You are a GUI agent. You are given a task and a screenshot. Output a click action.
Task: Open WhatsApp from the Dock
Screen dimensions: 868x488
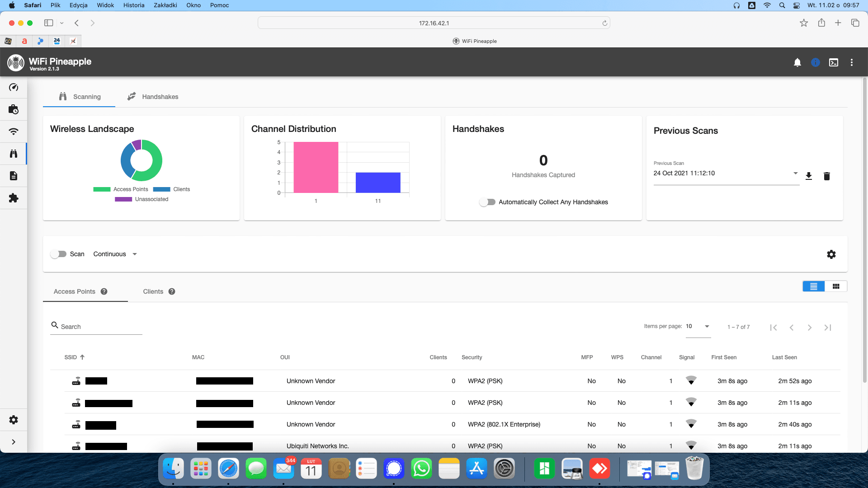(421, 469)
